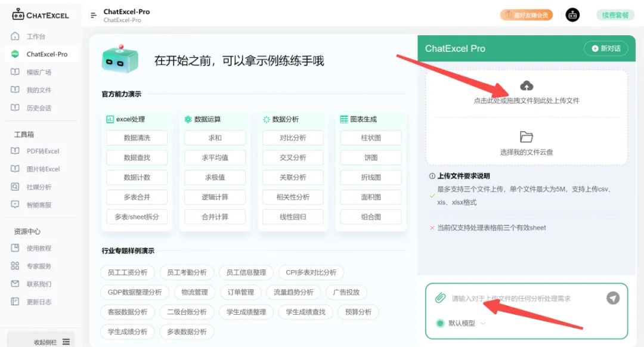
Task: Switch to 工作台 in the sidebar
Action: click(36, 36)
